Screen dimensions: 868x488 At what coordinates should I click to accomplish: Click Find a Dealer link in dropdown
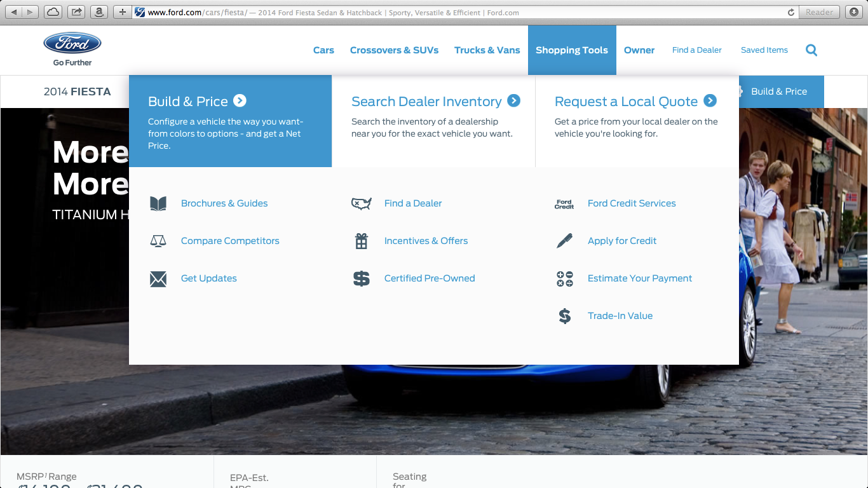[x=413, y=203]
